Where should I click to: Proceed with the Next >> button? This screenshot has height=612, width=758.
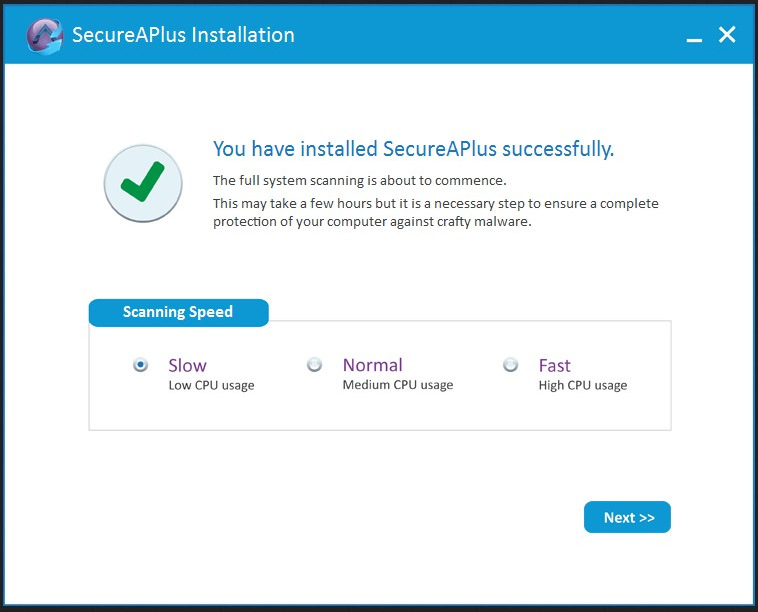click(627, 517)
